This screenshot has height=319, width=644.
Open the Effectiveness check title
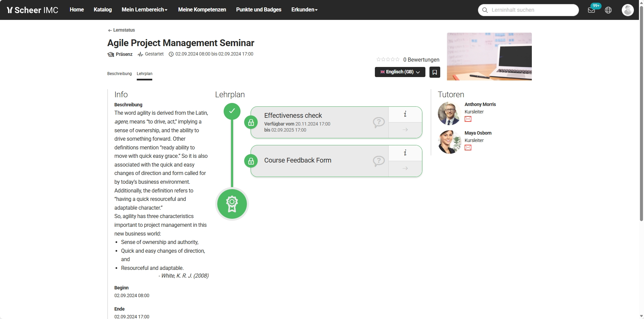(293, 115)
